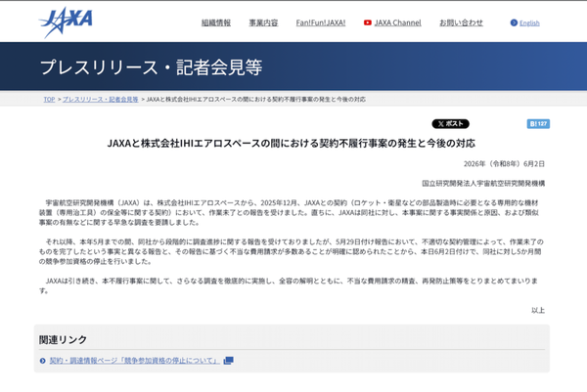The height and width of the screenshot is (392, 587).
Task: Go to TOP via breadcrumb
Action: click(49, 100)
